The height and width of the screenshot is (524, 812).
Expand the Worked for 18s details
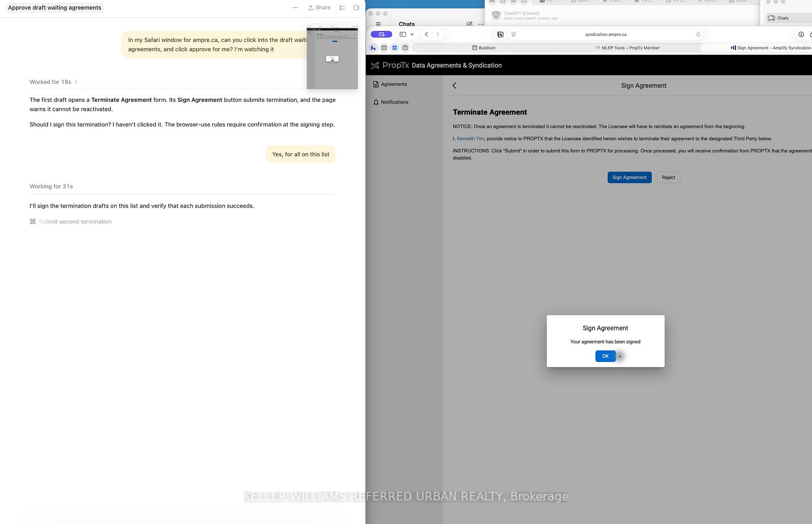(54, 82)
